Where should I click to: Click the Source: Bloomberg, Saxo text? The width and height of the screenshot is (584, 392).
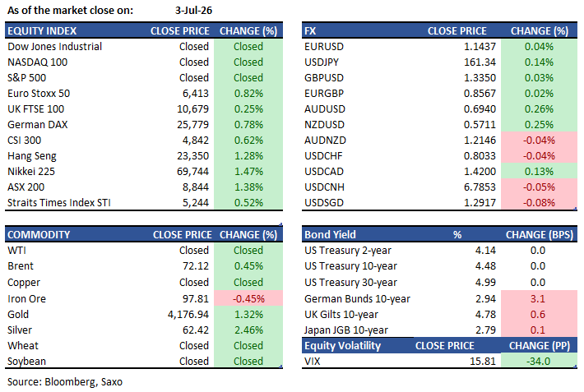(65, 382)
